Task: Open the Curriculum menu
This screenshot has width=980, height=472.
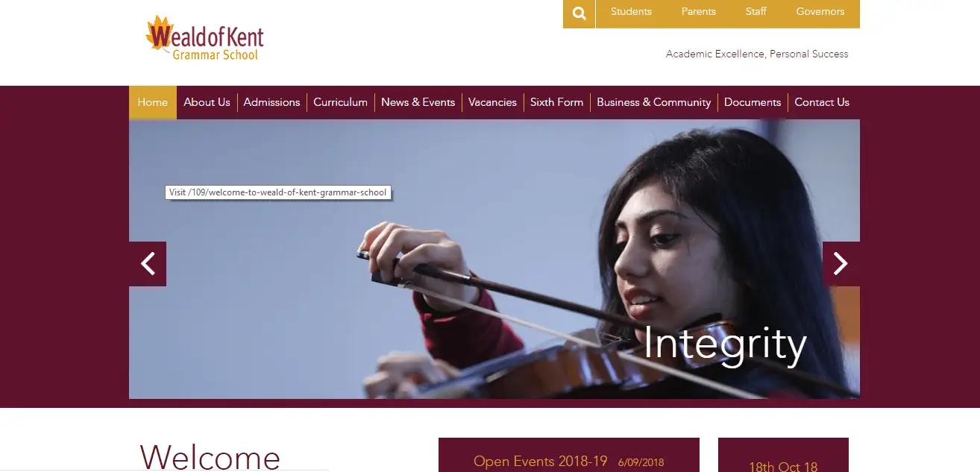Action: 340,102
